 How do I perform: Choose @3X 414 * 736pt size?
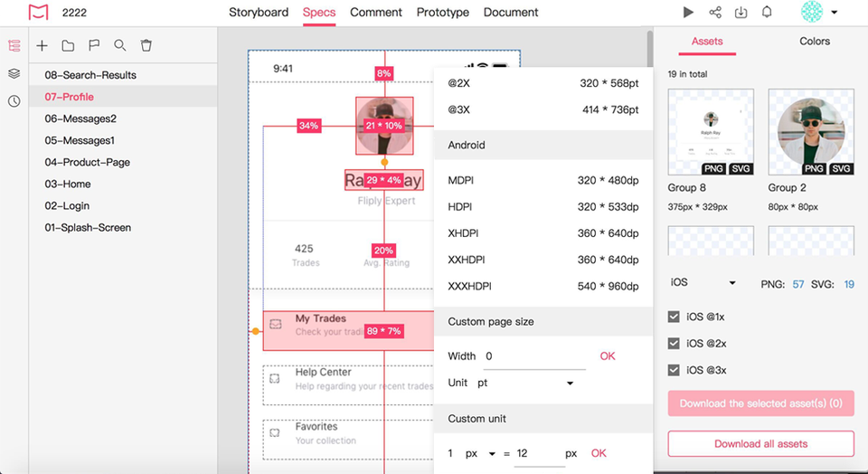(543, 109)
